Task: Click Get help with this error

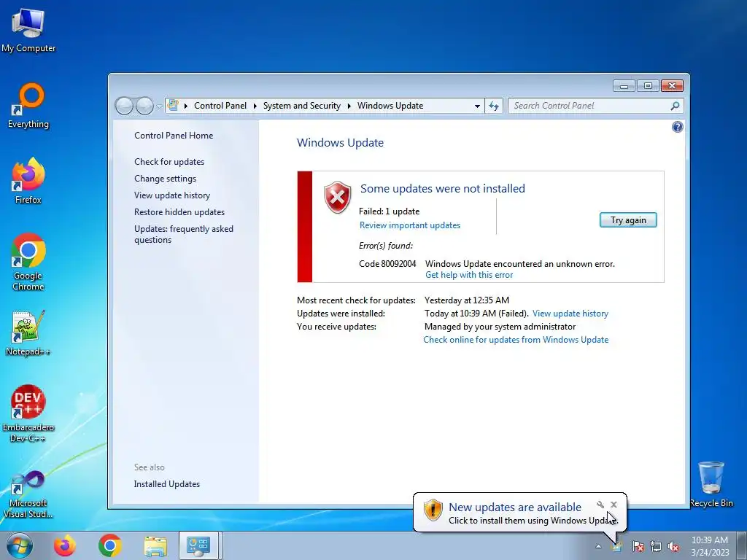Action: point(469,275)
